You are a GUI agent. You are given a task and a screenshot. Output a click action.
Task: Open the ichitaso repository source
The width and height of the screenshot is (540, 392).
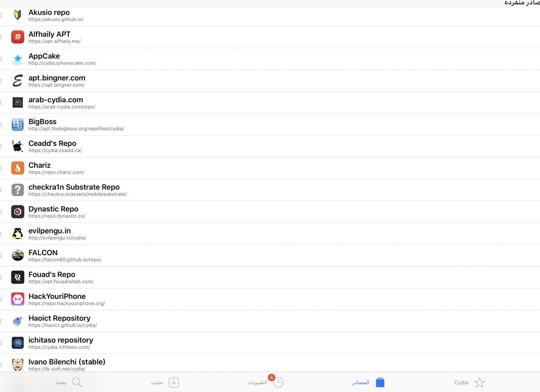(270, 342)
